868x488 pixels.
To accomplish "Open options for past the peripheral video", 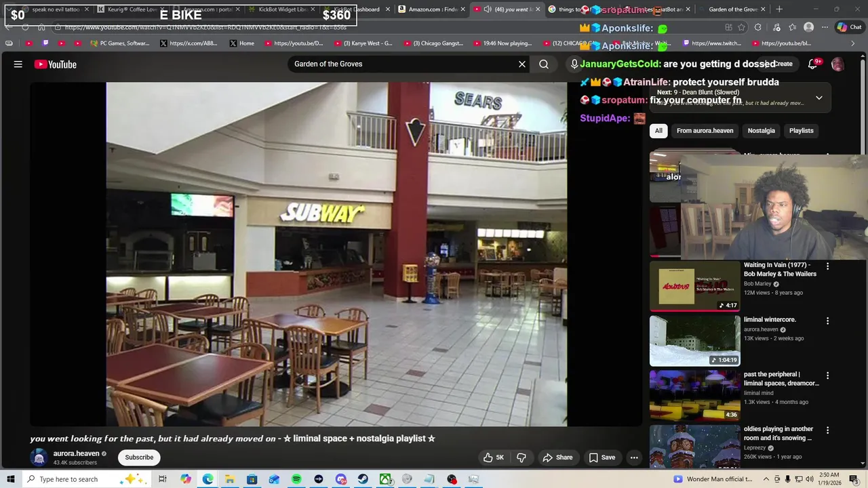I will point(827,375).
